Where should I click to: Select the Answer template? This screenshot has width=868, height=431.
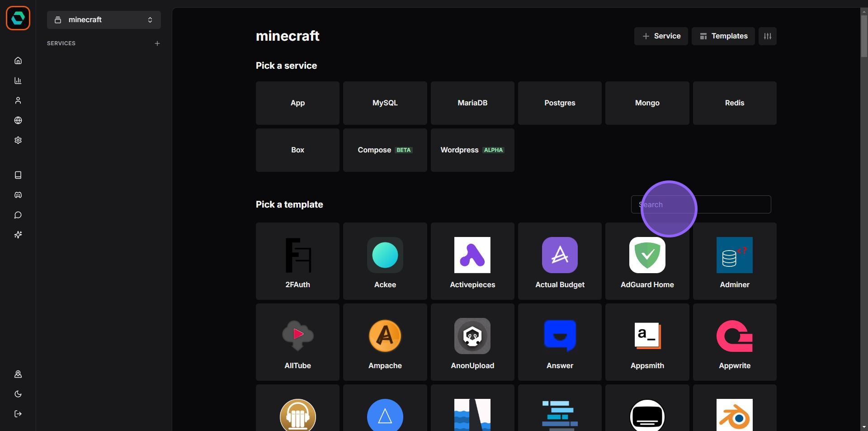tap(560, 342)
